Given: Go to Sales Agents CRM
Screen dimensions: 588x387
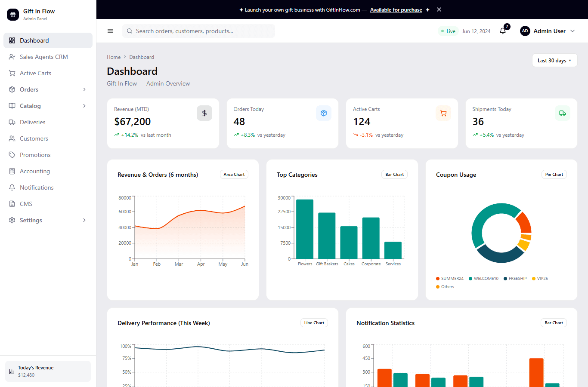Looking at the screenshot, I should pos(48,57).
